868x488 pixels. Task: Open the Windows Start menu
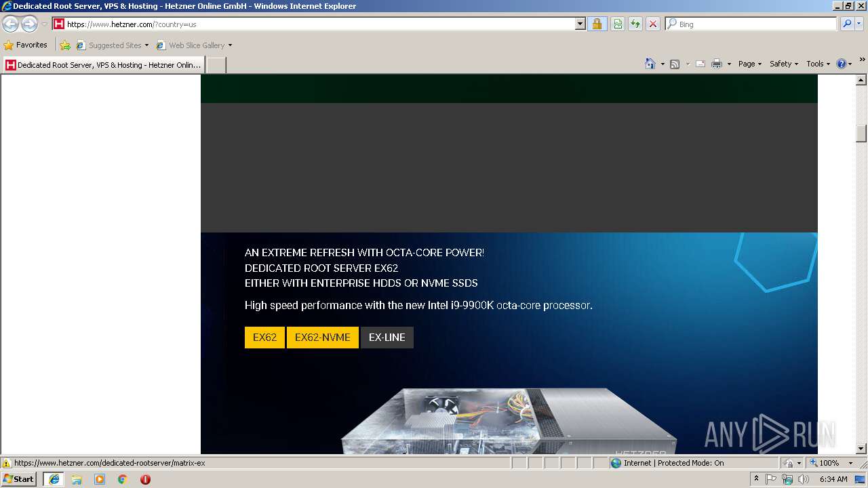(19, 479)
